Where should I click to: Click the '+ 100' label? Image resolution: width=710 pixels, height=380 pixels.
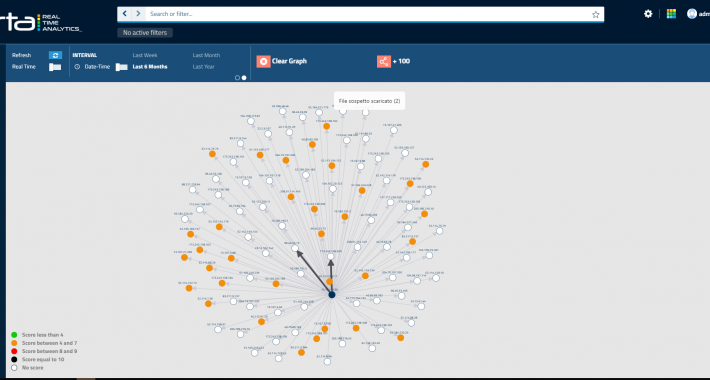(402, 61)
